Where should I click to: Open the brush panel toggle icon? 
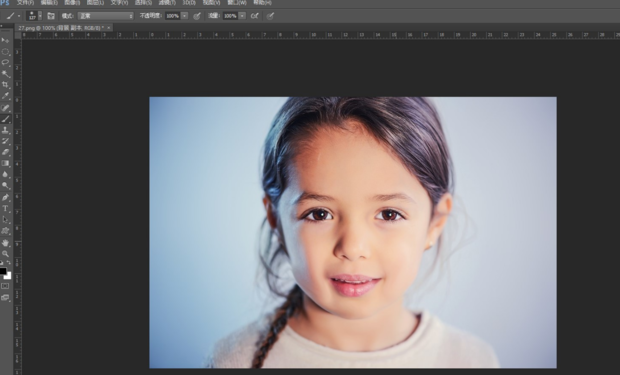point(51,16)
